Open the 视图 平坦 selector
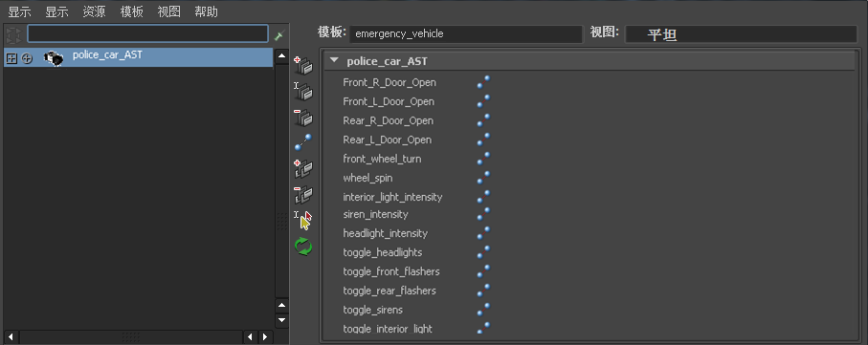The height and width of the screenshot is (345, 868). pos(742,34)
